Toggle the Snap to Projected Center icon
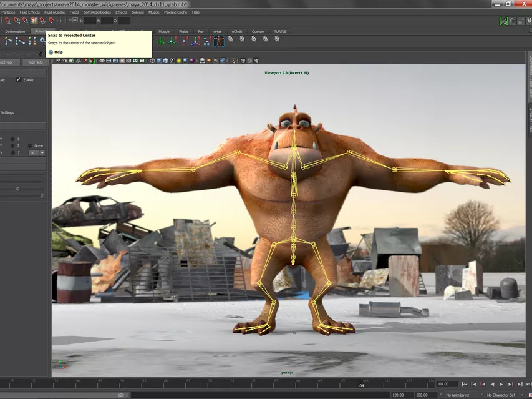Viewport: 532px width, 399px height. [34, 21]
